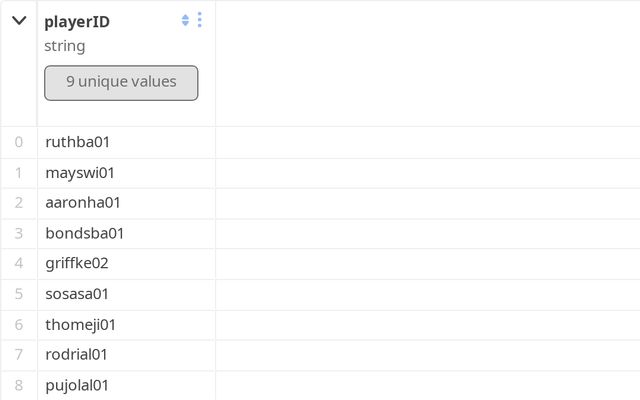This screenshot has width=640, height=400.
Task: Select the griffke02 cell
Action: coord(77,263)
